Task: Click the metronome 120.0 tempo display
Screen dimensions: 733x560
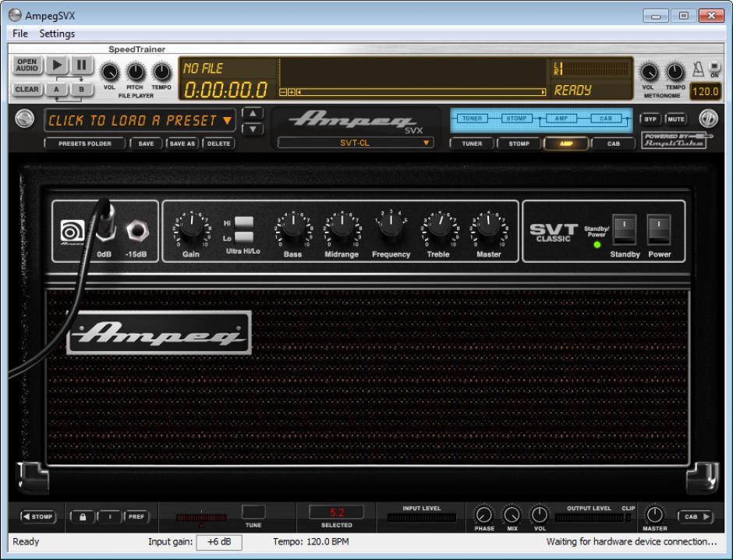Action: 705,91
